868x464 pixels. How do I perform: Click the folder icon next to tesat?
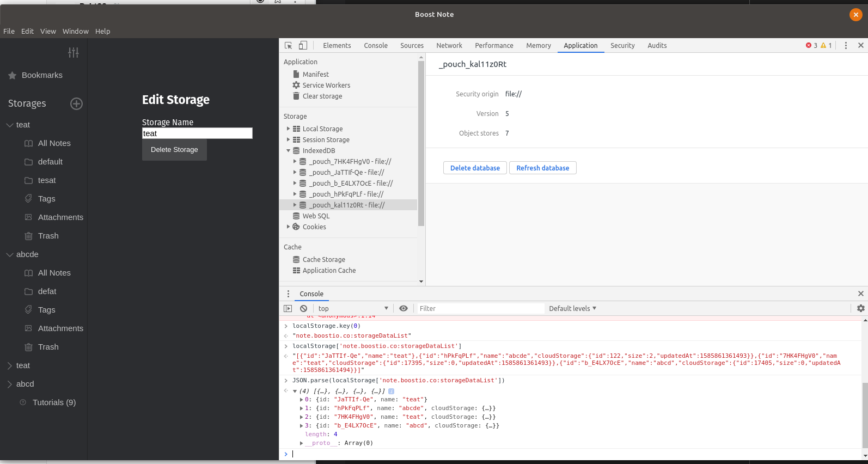[28, 180]
